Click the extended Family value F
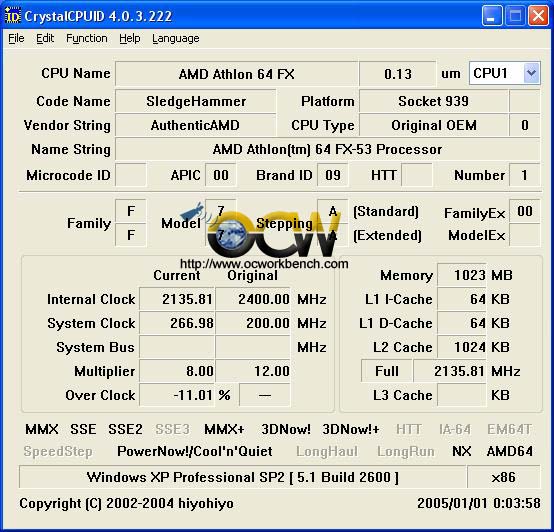Image resolution: width=554 pixels, height=532 pixels. pos(131,235)
